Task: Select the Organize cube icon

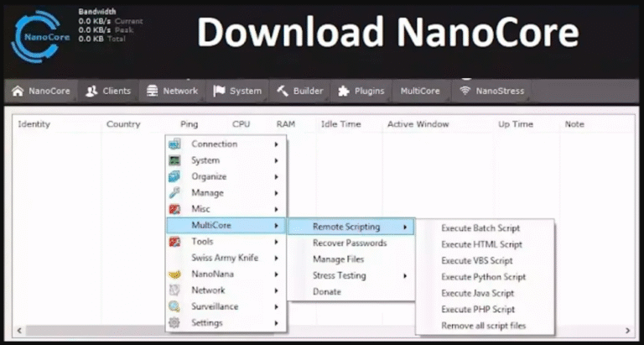Action: point(174,176)
